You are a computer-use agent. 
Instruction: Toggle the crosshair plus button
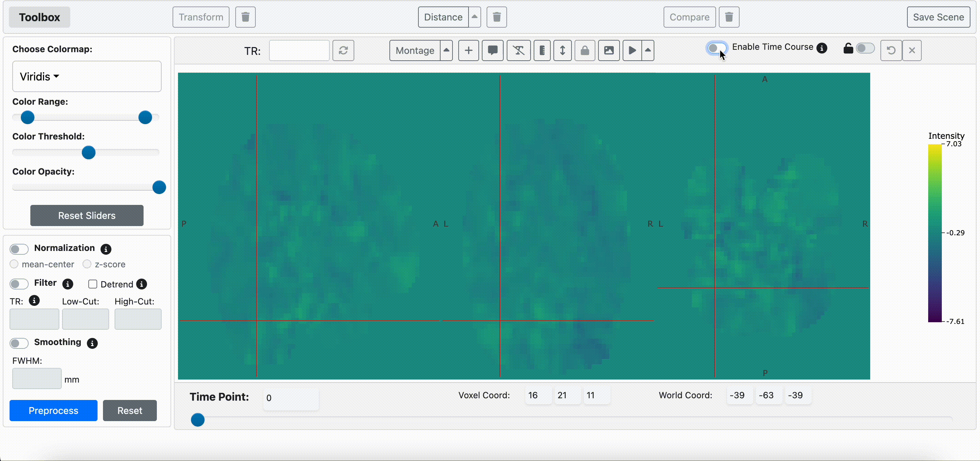[x=468, y=50]
